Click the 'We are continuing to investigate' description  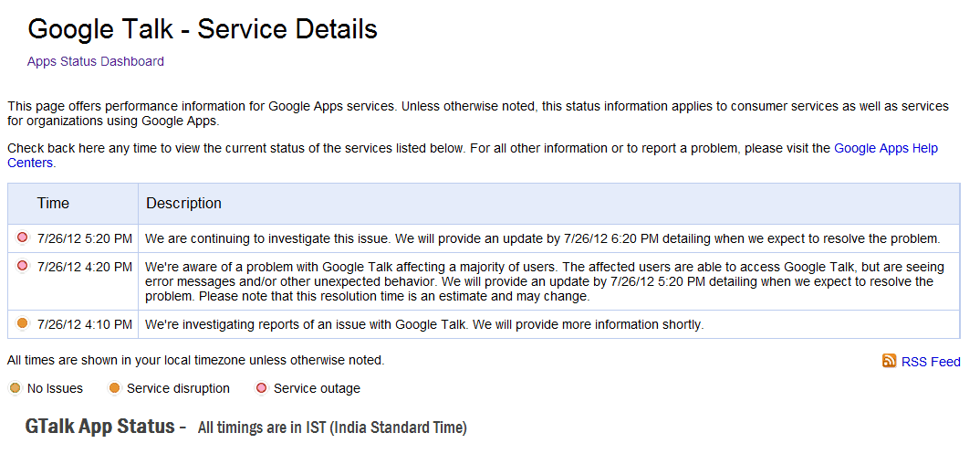(543, 238)
